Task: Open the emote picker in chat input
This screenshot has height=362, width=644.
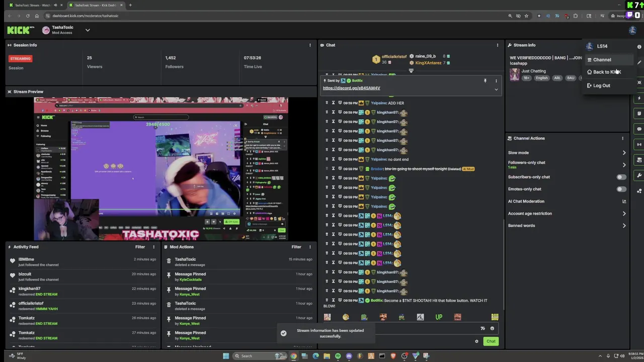Action: pyautogui.click(x=492, y=328)
